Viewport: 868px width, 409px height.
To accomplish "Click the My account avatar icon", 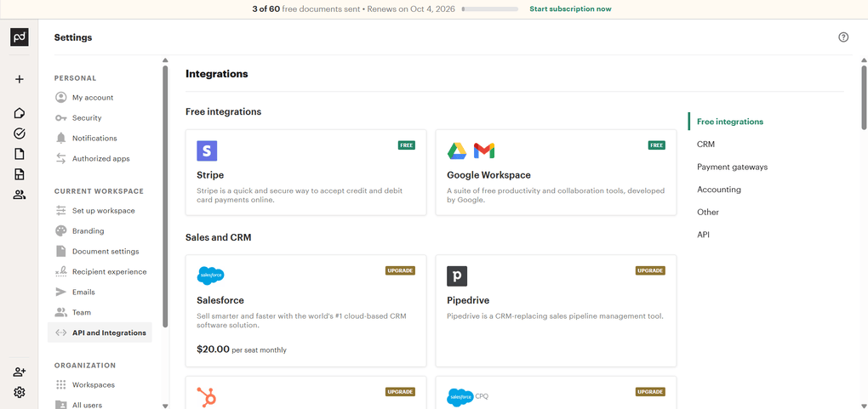I will click(61, 98).
